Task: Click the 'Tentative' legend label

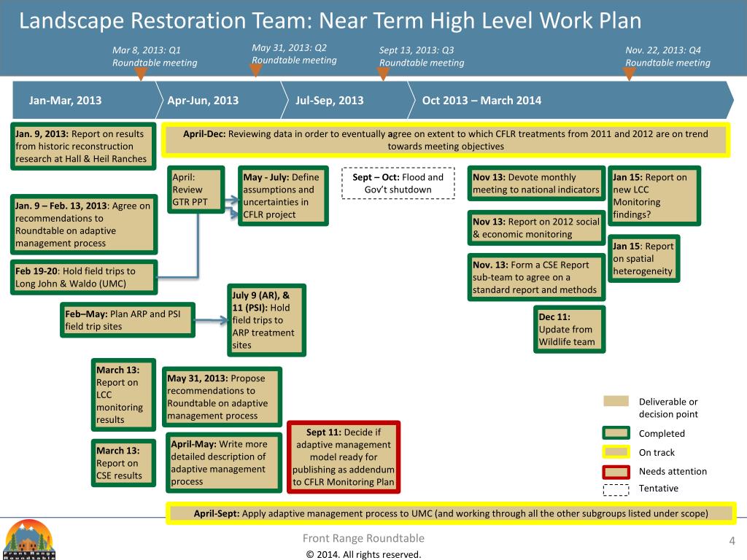Action: 659,488
